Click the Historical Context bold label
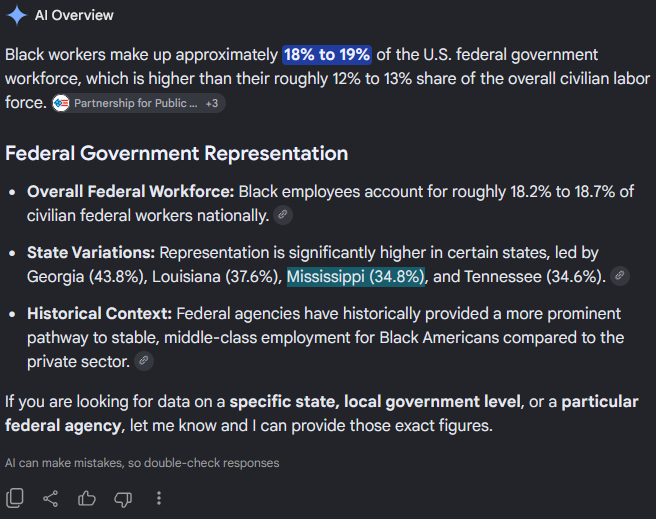This screenshot has height=519, width=656. click(99, 314)
